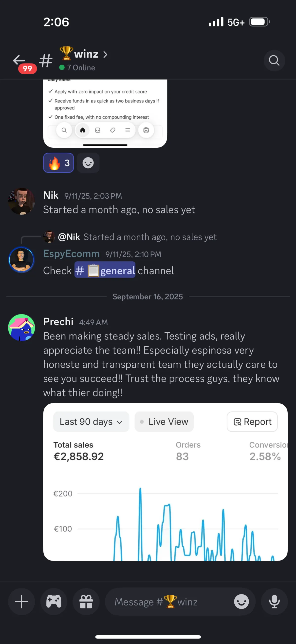
Task: Tap the back arrow icon
Action: [x=19, y=60]
